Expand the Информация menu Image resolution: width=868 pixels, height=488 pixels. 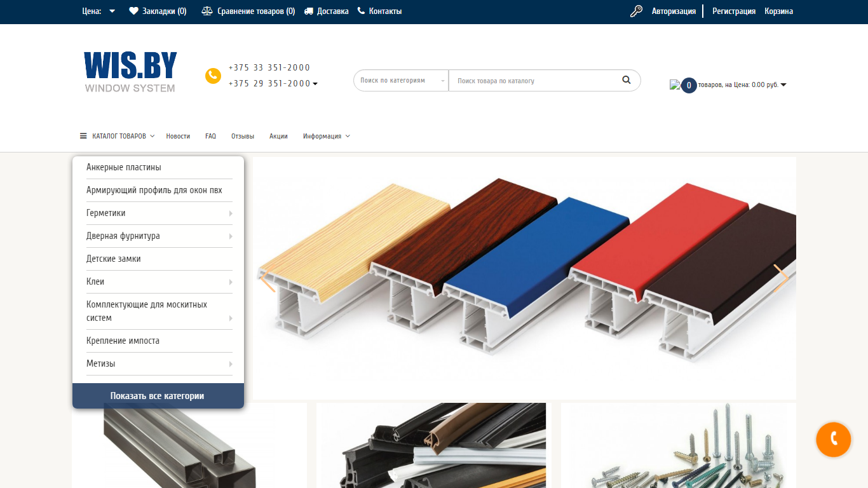coord(326,136)
